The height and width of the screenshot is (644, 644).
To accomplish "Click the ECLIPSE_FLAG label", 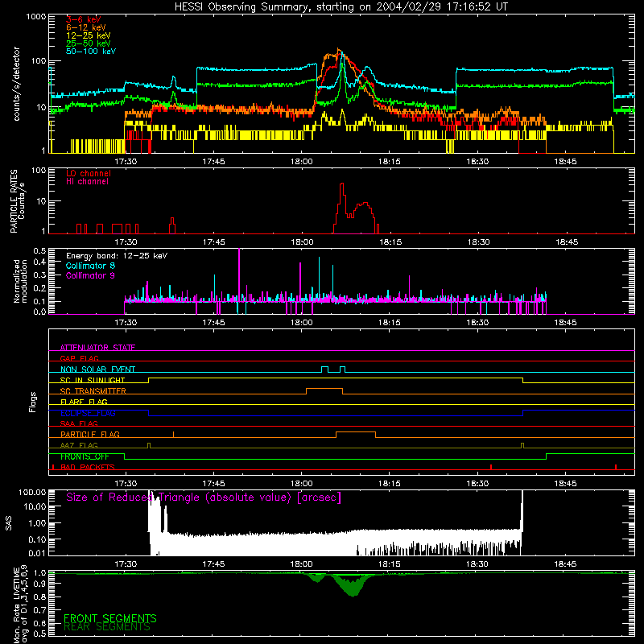I will click(x=88, y=413).
